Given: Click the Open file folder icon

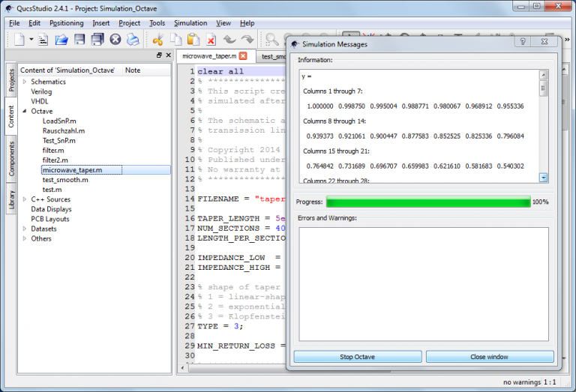Looking at the screenshot, I should tap(61, 40).
